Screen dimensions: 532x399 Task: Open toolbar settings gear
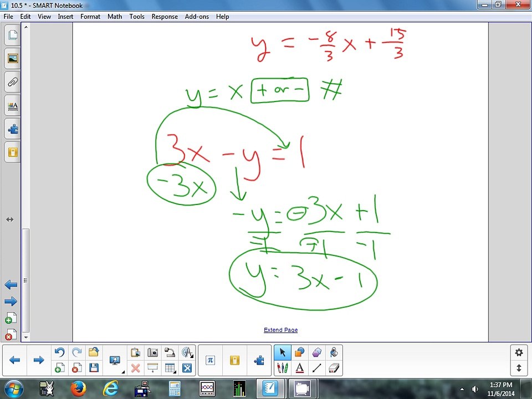coord(519,352)
